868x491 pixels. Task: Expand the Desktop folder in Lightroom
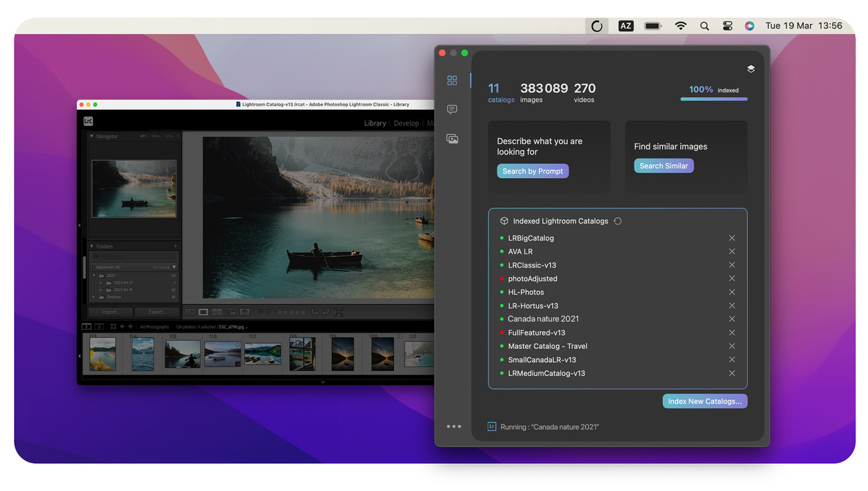coord(94,298)
